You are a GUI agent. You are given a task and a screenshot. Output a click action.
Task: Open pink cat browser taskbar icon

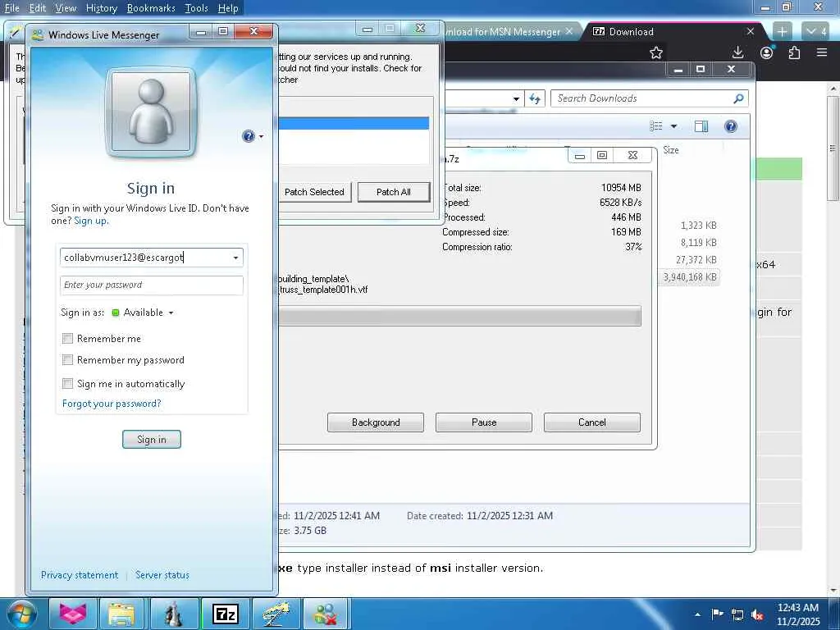pos(73,614)
